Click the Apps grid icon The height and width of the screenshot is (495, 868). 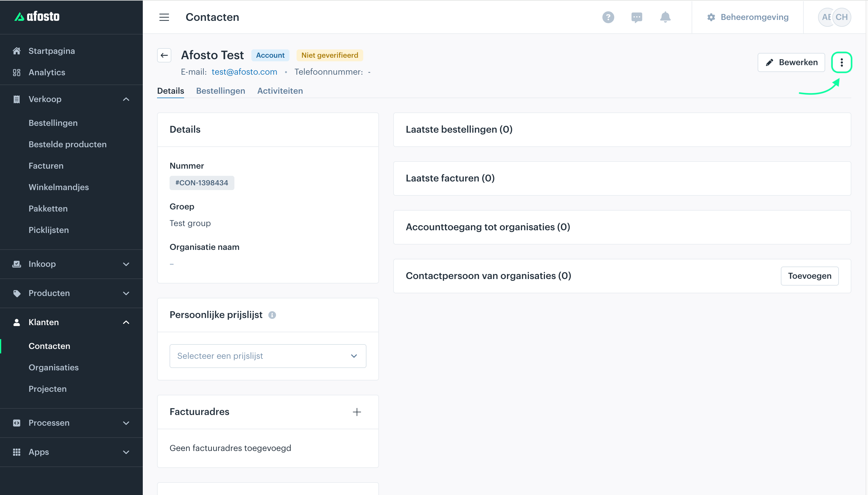click(x=17, y=452)
